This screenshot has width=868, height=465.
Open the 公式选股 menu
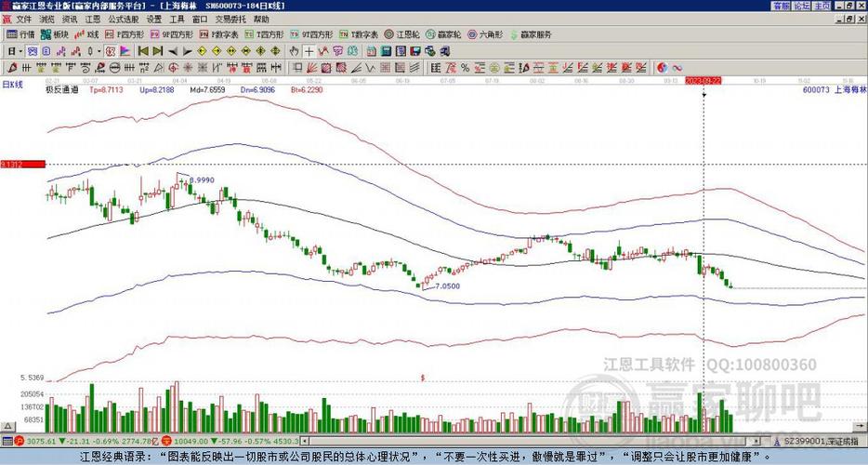[x=124, y=20]
